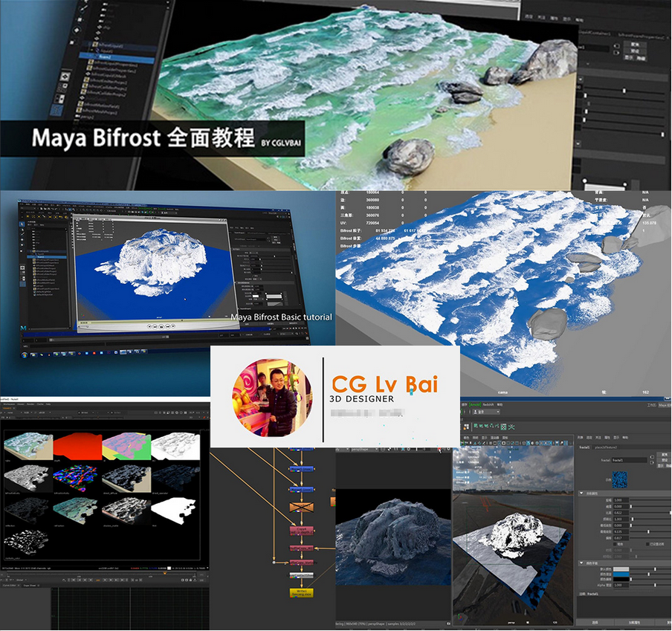Open the Redshift menu in Maya
Viewport: 672px width, 631px height.
(488, 404)
